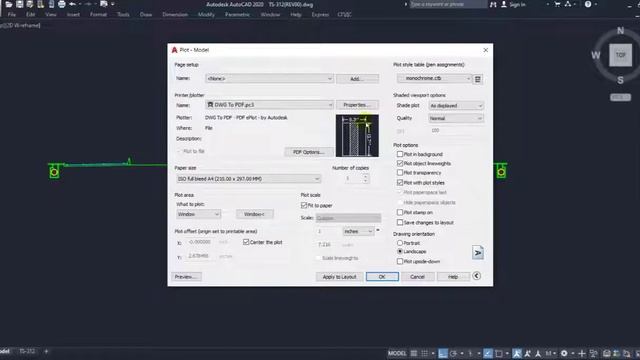The image size is (640, 360).
Task: Uncheck Center the plot
Action: (x=246, y=242)
